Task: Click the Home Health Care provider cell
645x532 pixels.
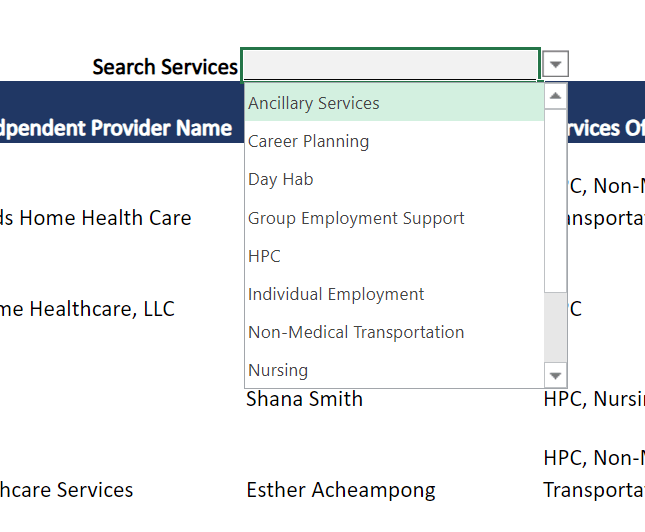Action: point(95,217)
